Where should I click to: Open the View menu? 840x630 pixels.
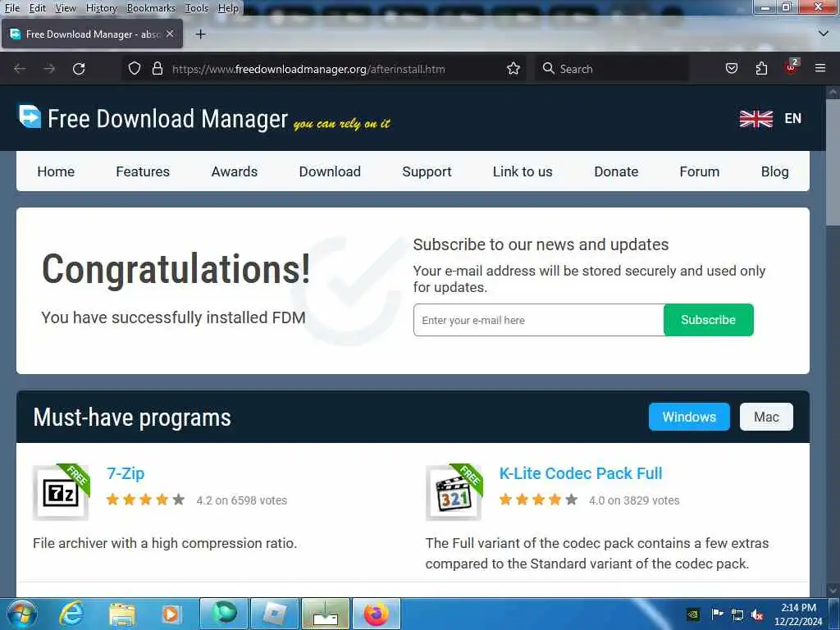66,8
